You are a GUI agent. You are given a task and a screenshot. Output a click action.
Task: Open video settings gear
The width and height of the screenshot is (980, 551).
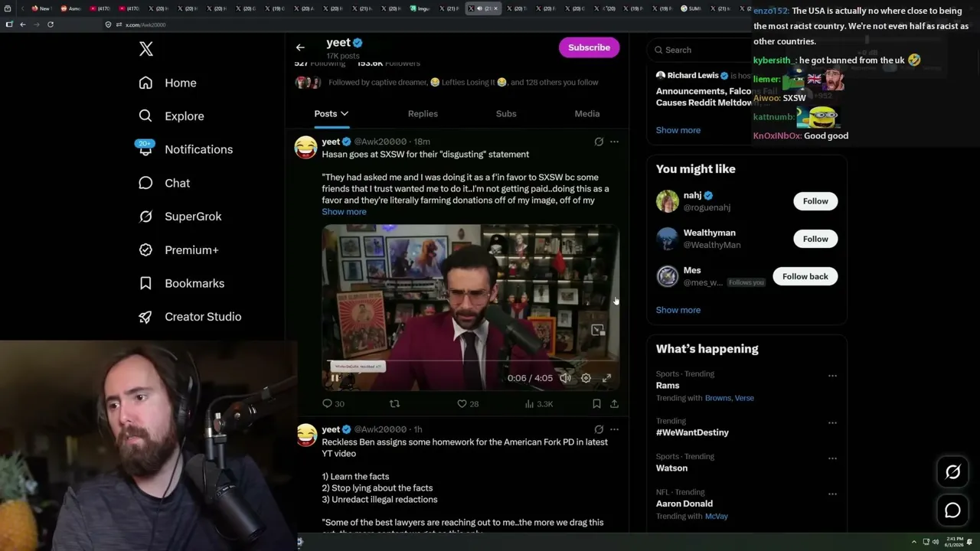[586, 378]
